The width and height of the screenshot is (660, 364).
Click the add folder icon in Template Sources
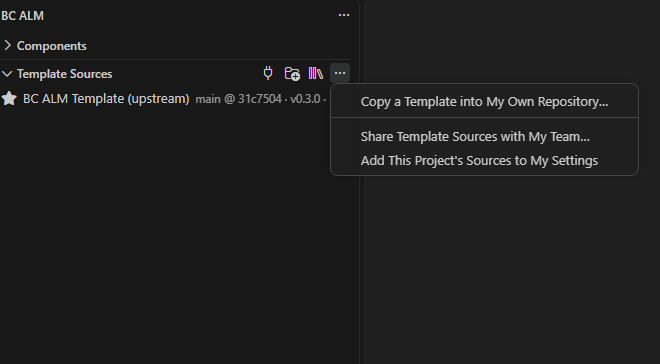click(x=292, y=74)
